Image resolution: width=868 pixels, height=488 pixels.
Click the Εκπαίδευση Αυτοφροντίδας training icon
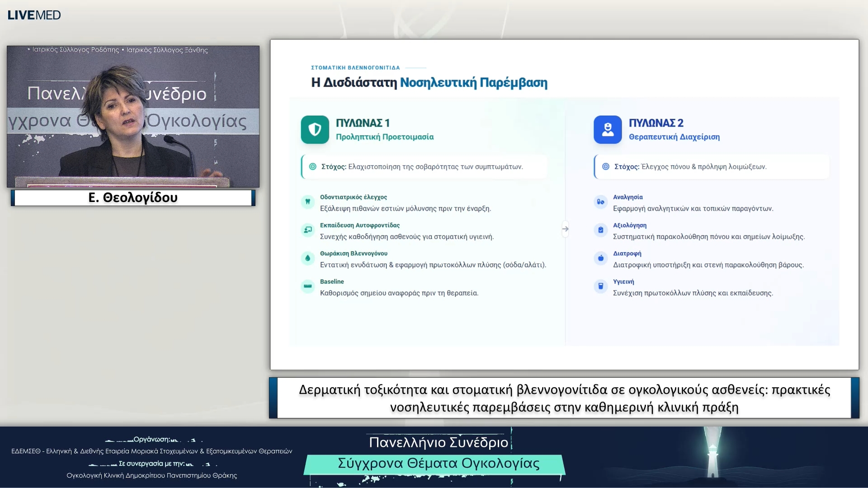[x=307, y=230]
